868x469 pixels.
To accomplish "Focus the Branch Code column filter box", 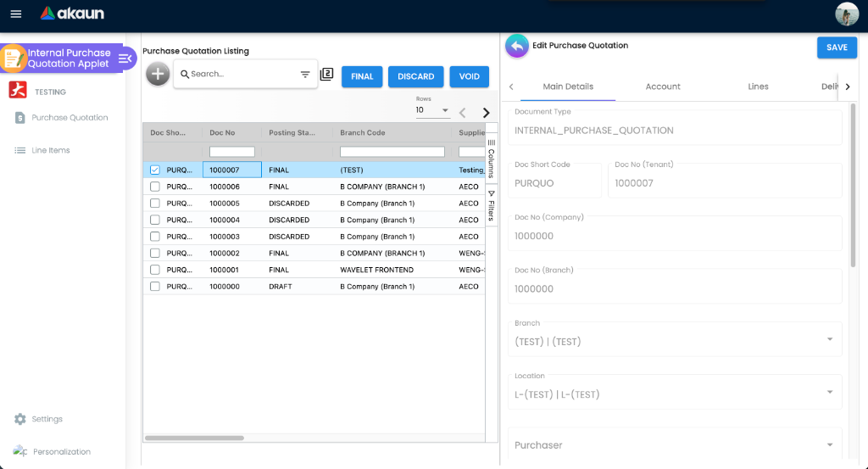I will click(x=392, y=152).
